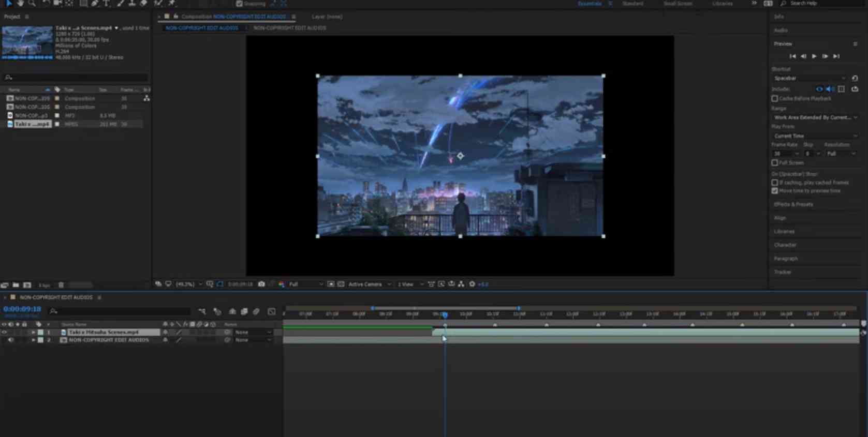This screenshot has height=437, width=868.
Task: Open the Layer (none) viewer tab
Action: (x=327, y=17)
